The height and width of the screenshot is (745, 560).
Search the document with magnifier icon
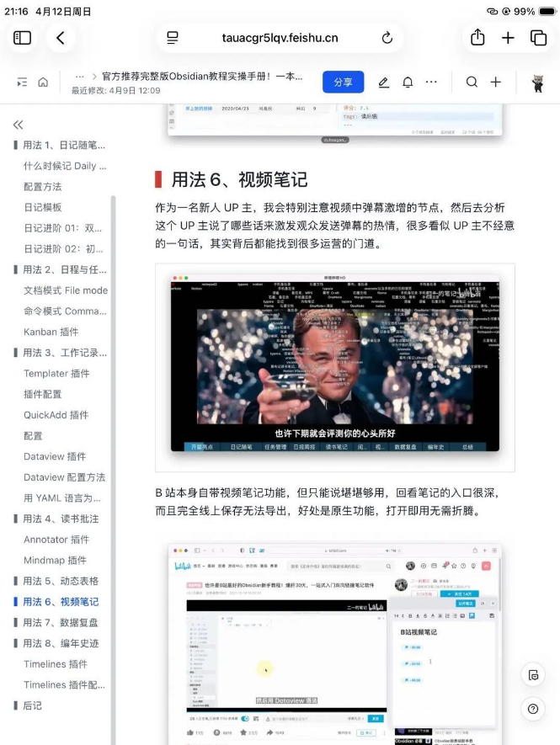pyautogui.click(x=472, y=82)
